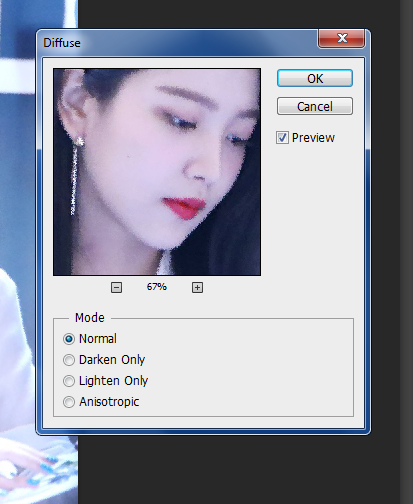The width and height of the screenshot is (413, 504).
Task: Confirm the Diffuse filter with OK
Action: [x=315, y=78]
